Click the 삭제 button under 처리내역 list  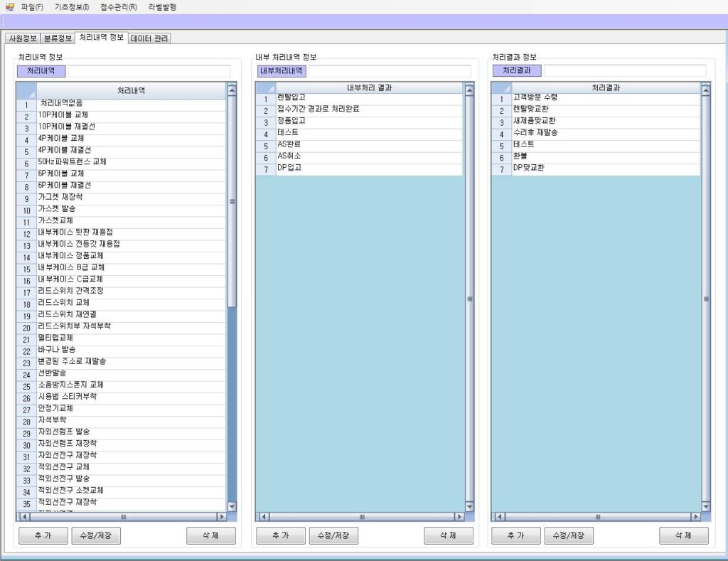(x=210, y=536)
